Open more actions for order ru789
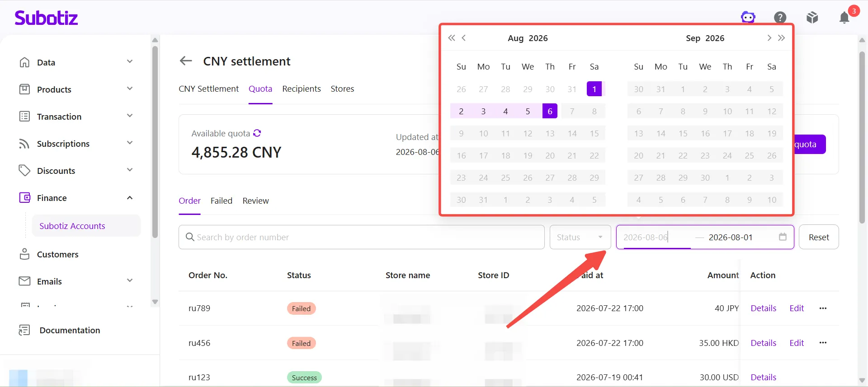The height and width of the screenshot is (387, 868). [x=823, y=308]
